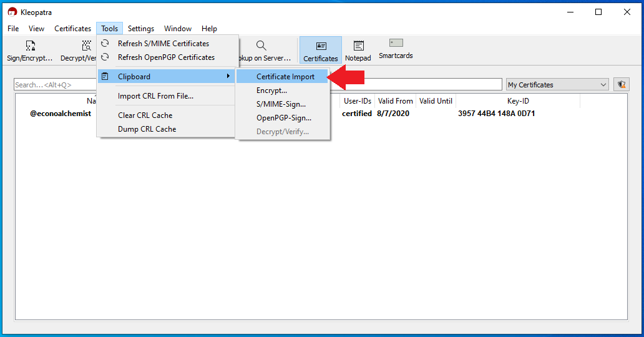This screenshot has height=337, width=644.
Task: Click the Sign/Encrypt toolbar icon
Action: point(30,45)
